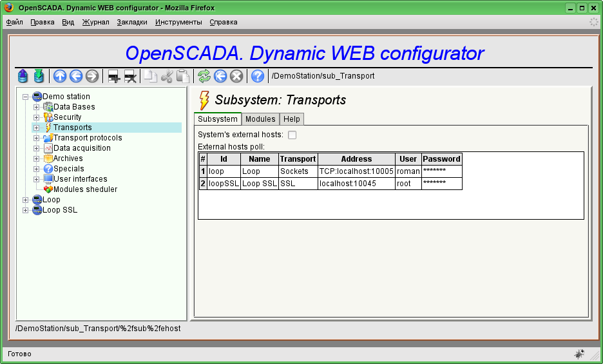The height and width of the screenshot is (364, 603).
Task: Click the Address column header
Action: tap(356, 159)
